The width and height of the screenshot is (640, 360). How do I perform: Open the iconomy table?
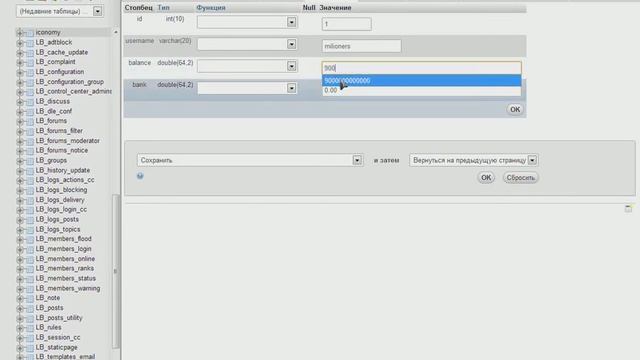(48, 32)
